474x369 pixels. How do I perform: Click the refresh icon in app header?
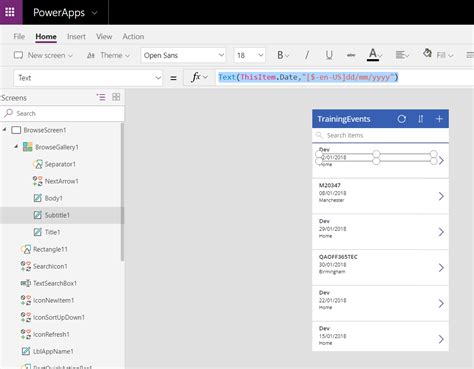click(401, 119)
